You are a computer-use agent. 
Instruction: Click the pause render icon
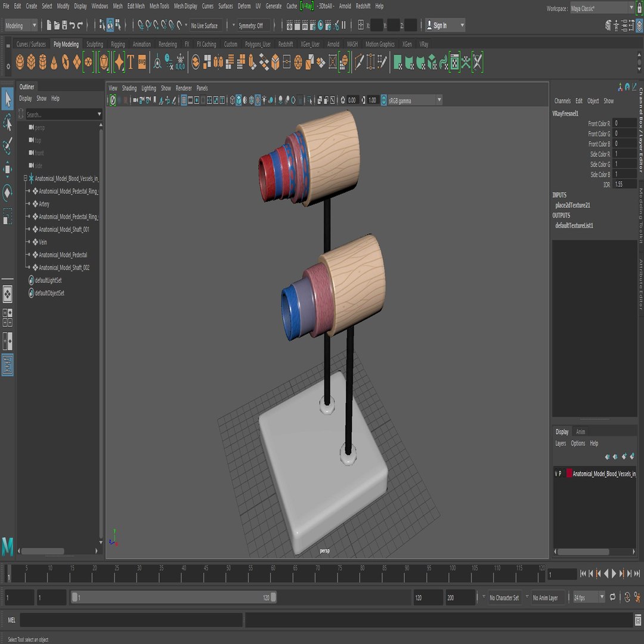[343, 26]
